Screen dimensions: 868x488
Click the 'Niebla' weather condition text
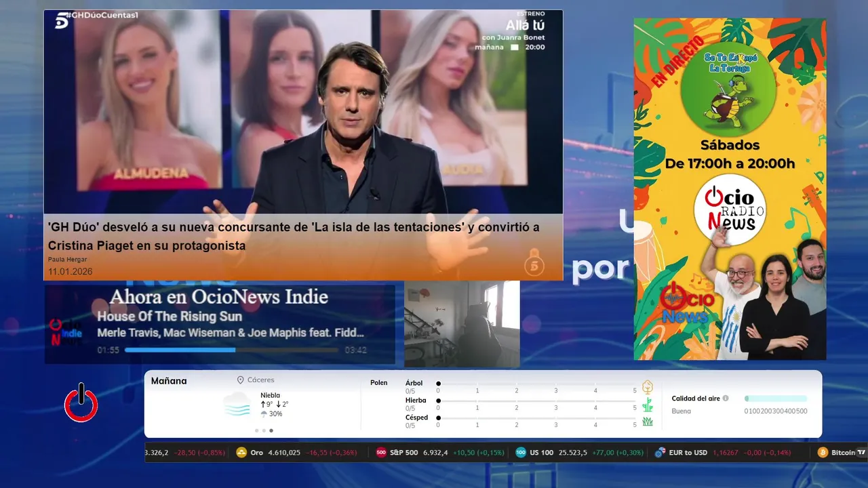pyautogui.click(x=270, y=395)
